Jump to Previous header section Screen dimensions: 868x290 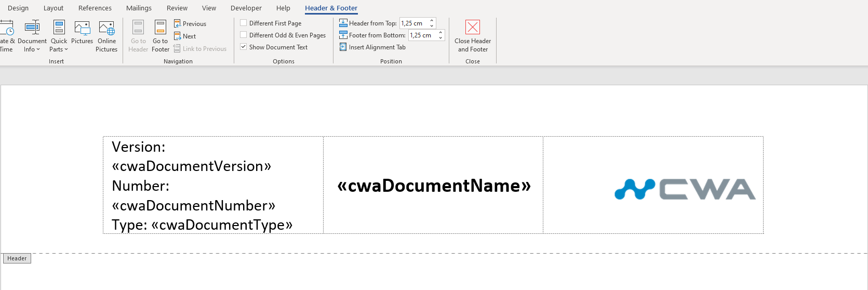click(190, 24)
